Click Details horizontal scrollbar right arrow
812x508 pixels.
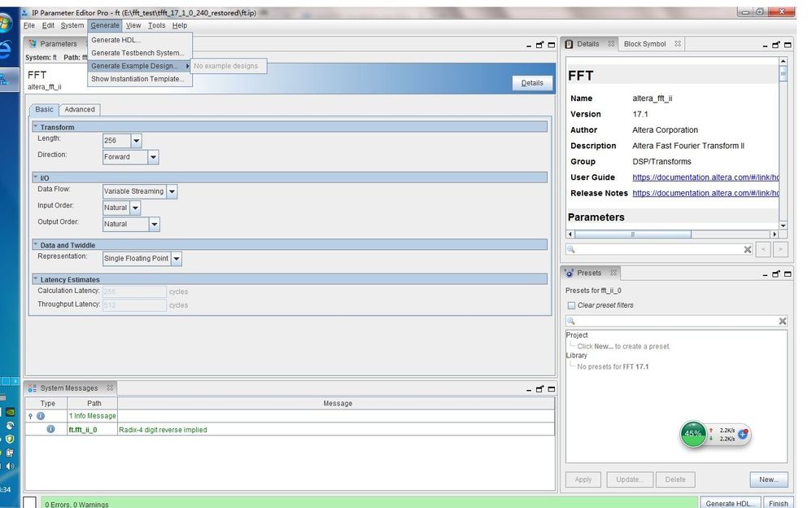coord(775,234)
